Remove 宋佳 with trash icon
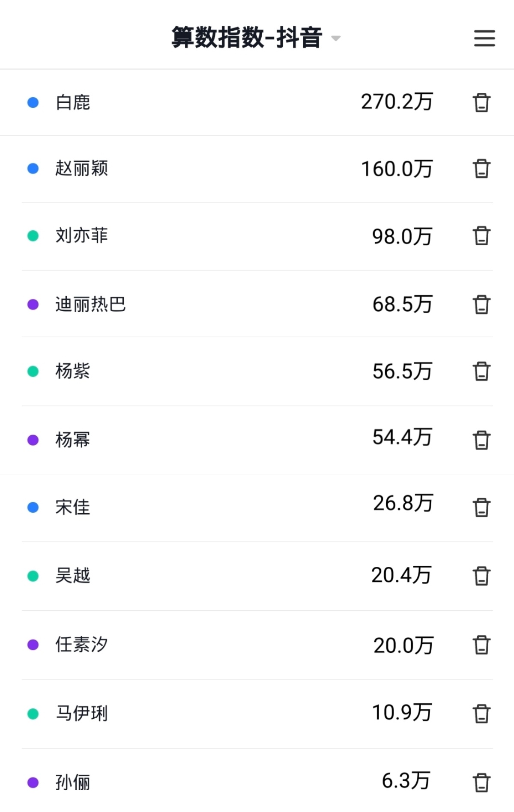This screenshot has height=812, width=514. [x=481, y=508]
